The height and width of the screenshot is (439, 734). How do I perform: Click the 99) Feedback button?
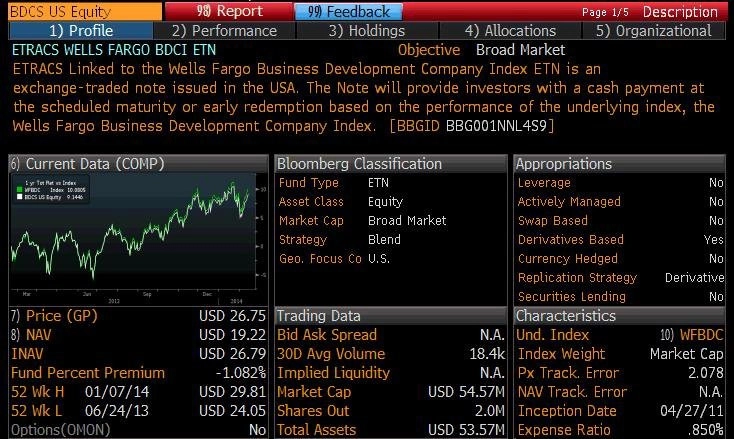point(348,11)
